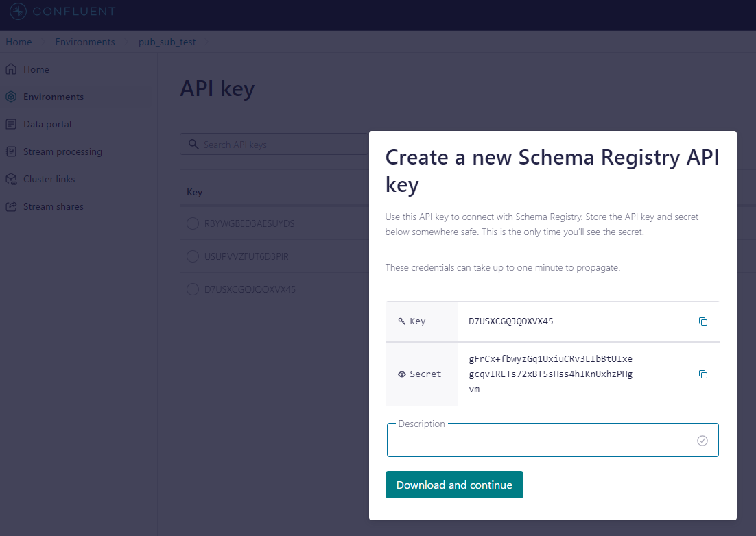
Task: Select radio button for RBYWGBED3AESUYDS key
Action: pos(193,223)
